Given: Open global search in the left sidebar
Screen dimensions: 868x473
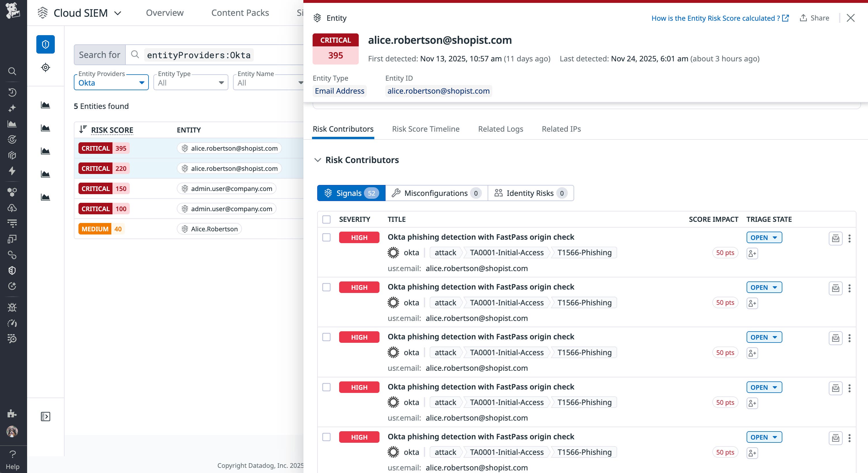Looking at the screenshot, I should pos(12,71).
